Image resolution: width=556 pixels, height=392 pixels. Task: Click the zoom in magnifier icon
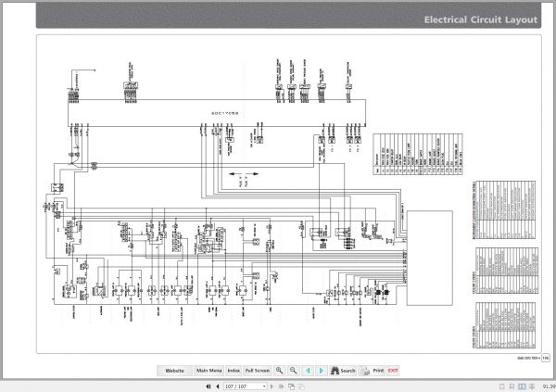[x=280, y=371]
